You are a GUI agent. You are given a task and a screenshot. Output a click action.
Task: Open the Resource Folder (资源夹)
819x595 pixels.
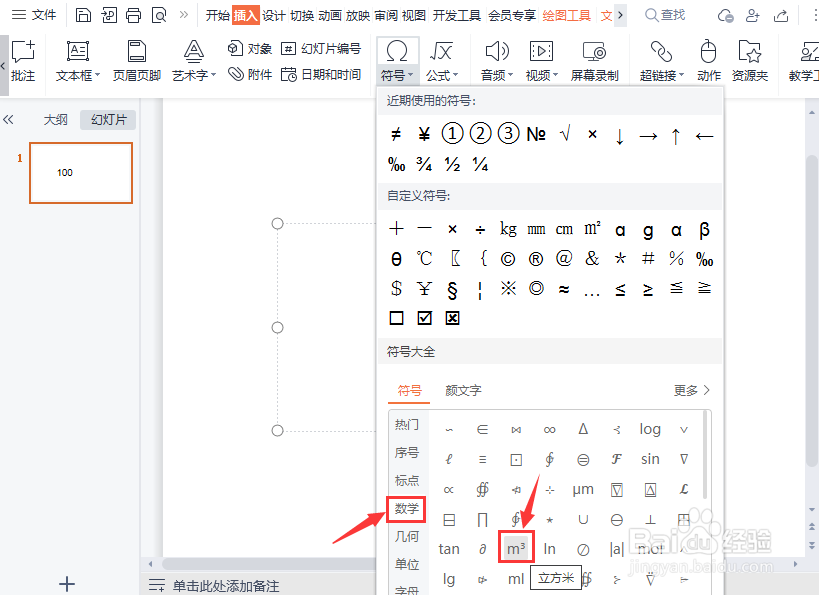coord(750,60)
